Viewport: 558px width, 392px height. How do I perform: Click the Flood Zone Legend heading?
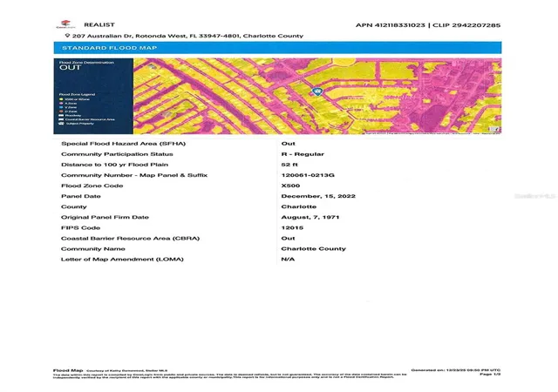pos(77,94)
